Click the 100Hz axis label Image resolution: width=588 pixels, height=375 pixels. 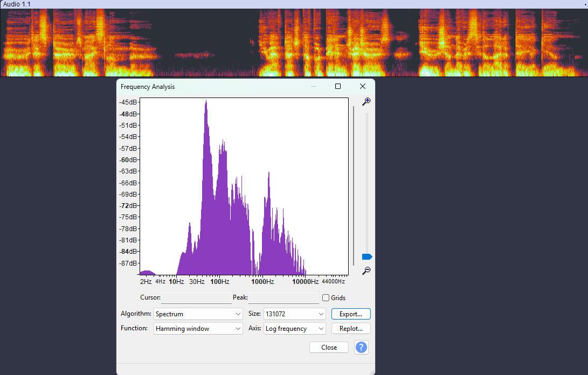pyautogui.click(x=220, y=282)
